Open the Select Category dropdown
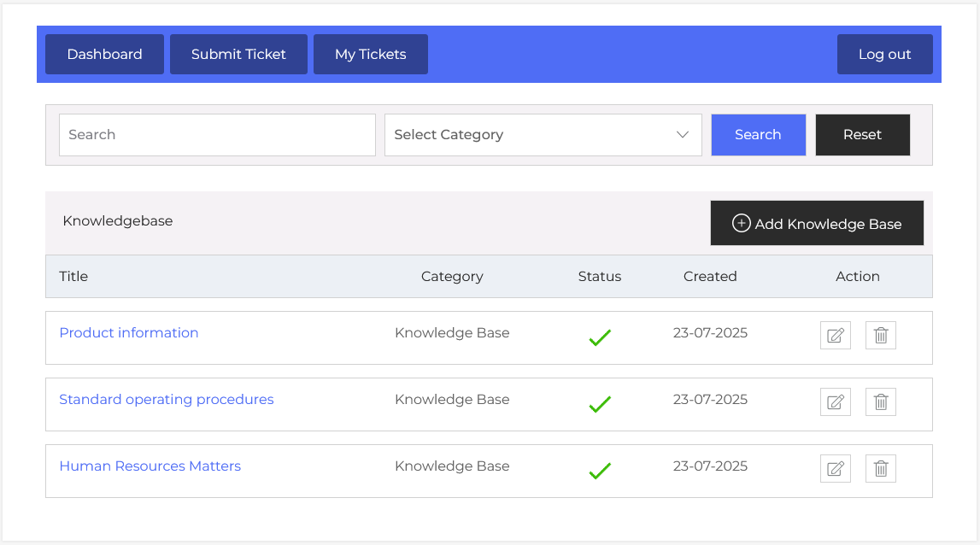This screenshot has width=980, height=545. click(543, 135)
